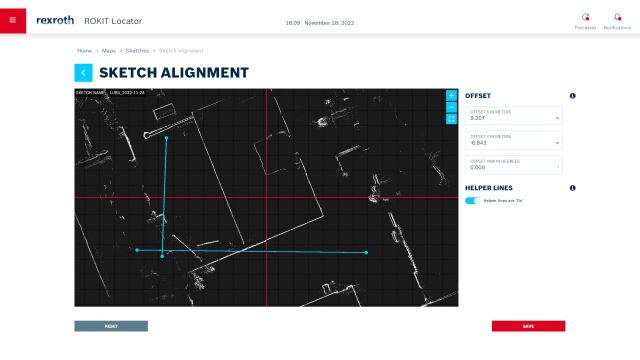Go to Home breadcrumb
This screenshot has width=640, height=360.
(x=84, y=51)
